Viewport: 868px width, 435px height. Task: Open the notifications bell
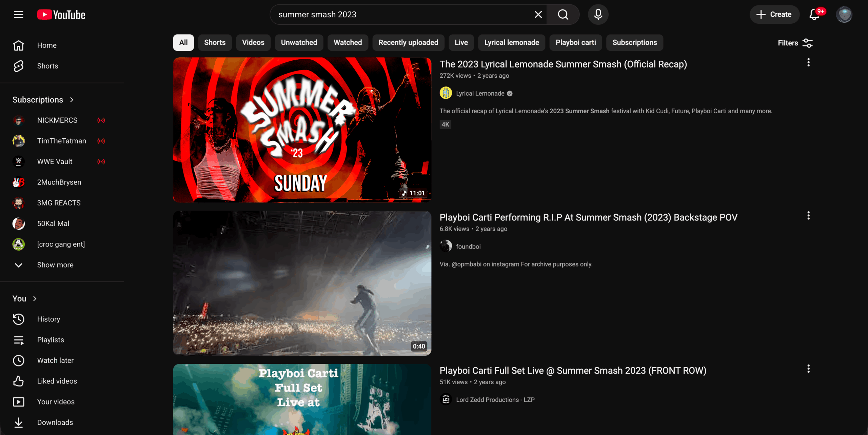tap(814, 15)
